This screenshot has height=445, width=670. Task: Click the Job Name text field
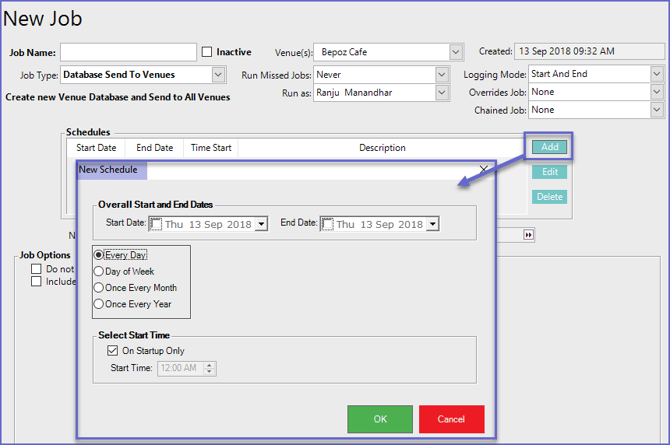pyautogui.click(x=128, y=52)
